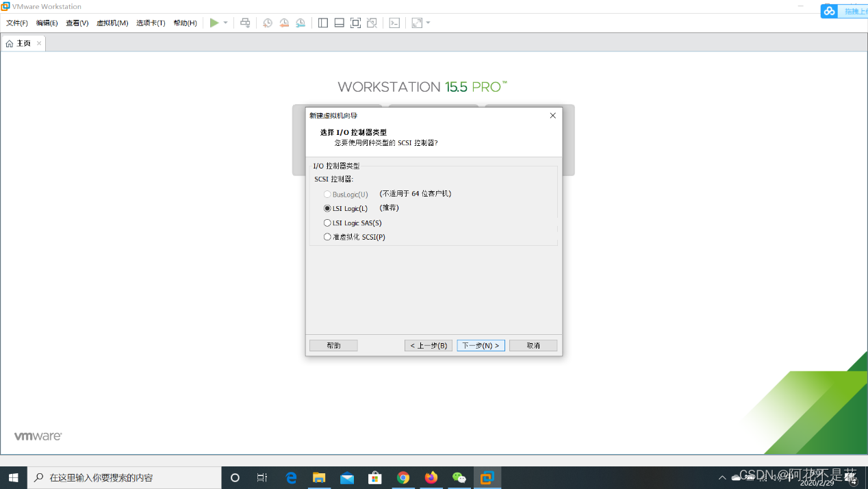This screenshot has width=868, height=489.
Task: Open the power options dropdown arrow
Action: (x=226, y=23)
